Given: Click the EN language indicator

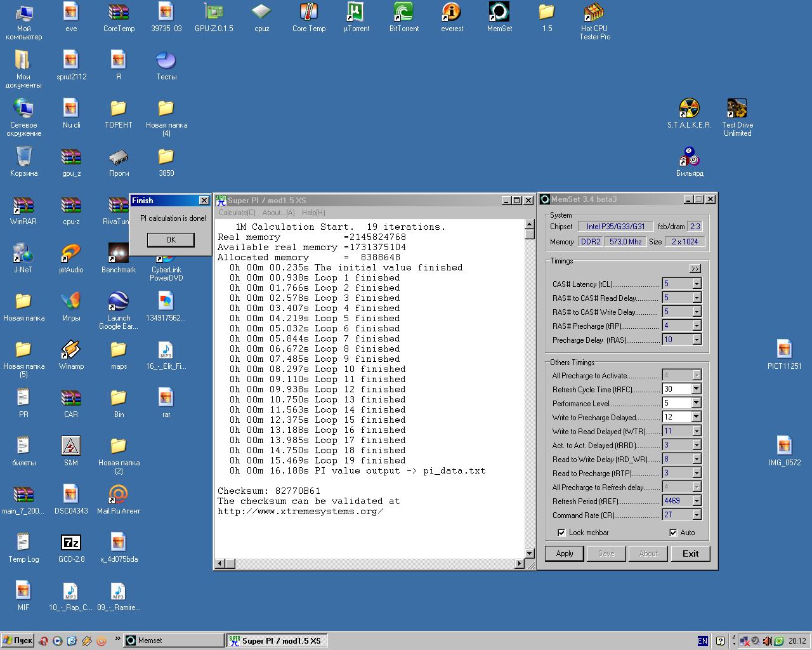Looking at the screenshot, I should tap(702, 641).
